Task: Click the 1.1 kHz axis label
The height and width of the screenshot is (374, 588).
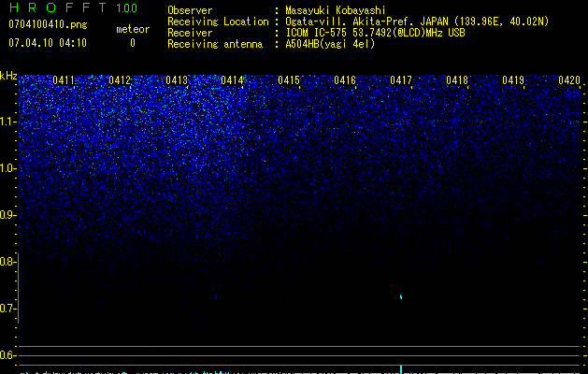Action: click(8, 122)
